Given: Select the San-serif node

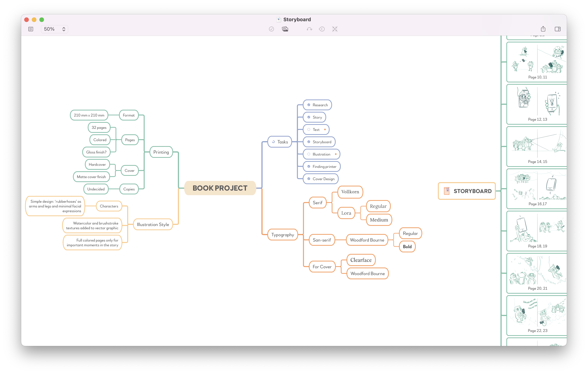Looking at the screenshot, I should 322,240.
